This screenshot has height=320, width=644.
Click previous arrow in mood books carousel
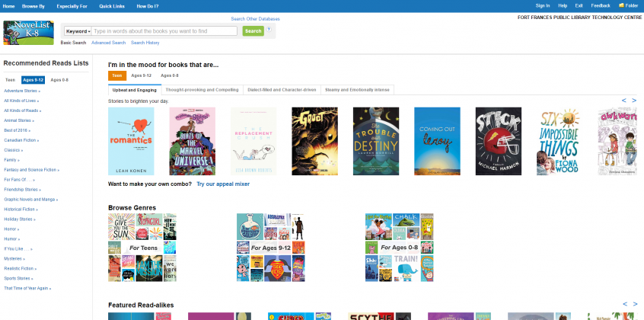tap(623, 101)
